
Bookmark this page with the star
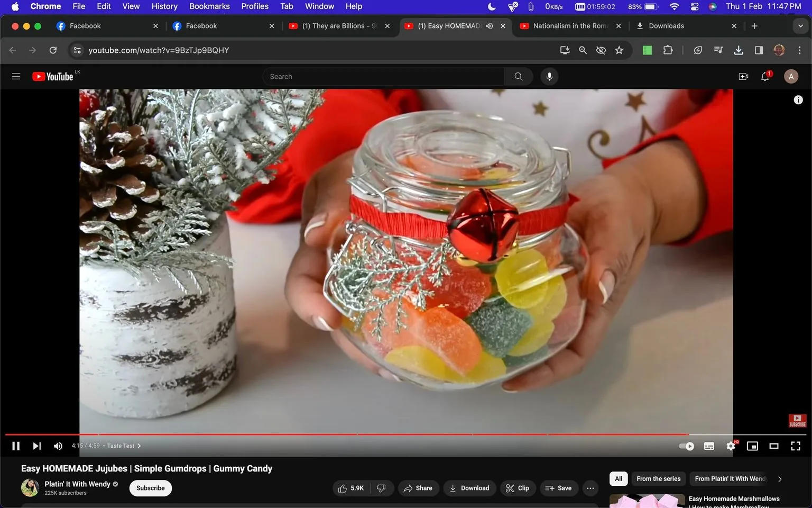tap(619, 50)
